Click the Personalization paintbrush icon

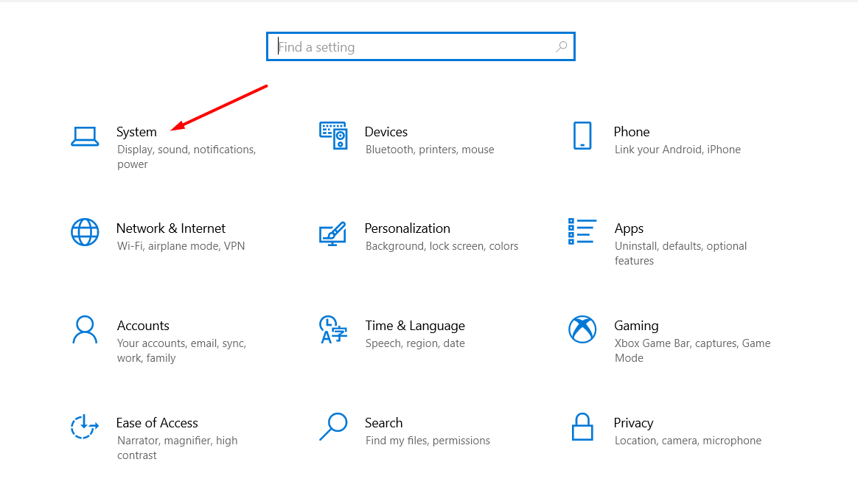point(332,234)
